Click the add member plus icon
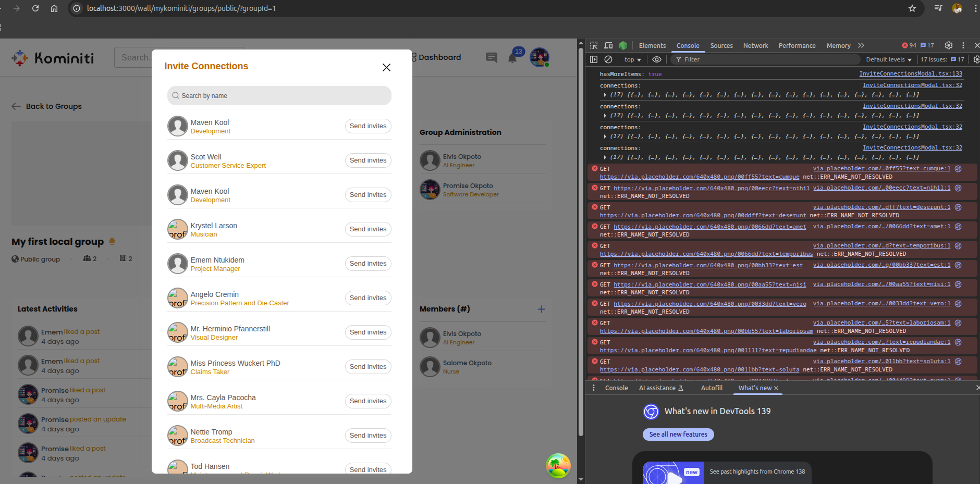The height and width of the screenshot is (484, 980). [x=541, y=309]
